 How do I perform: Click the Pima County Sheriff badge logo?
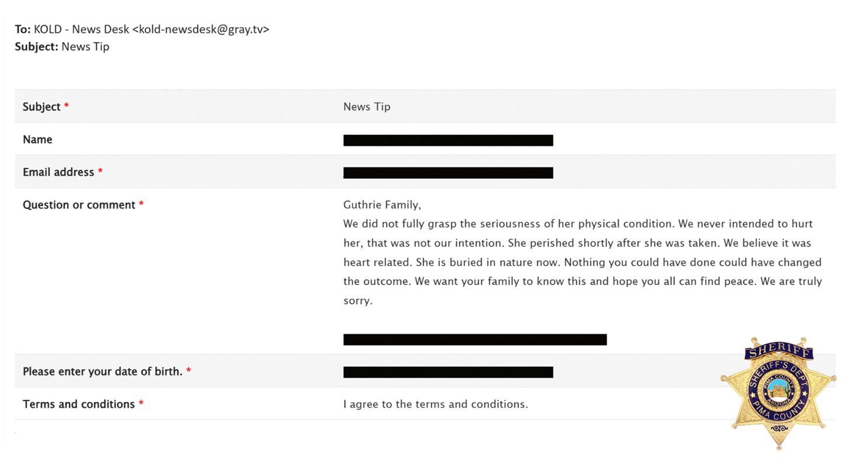click(x=779, y=392)
